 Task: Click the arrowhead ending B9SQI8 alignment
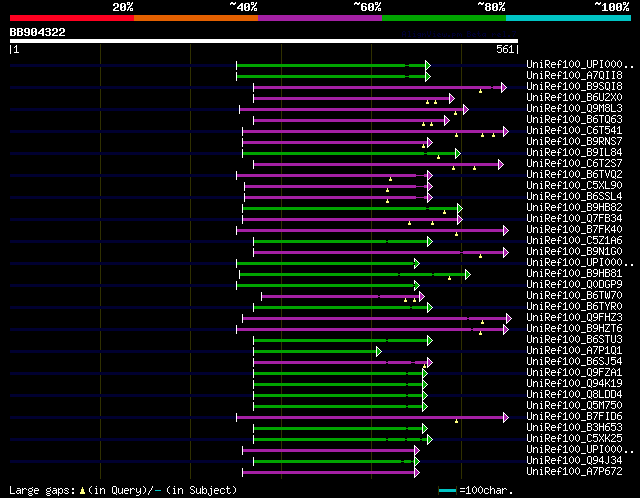coord(504,87)
